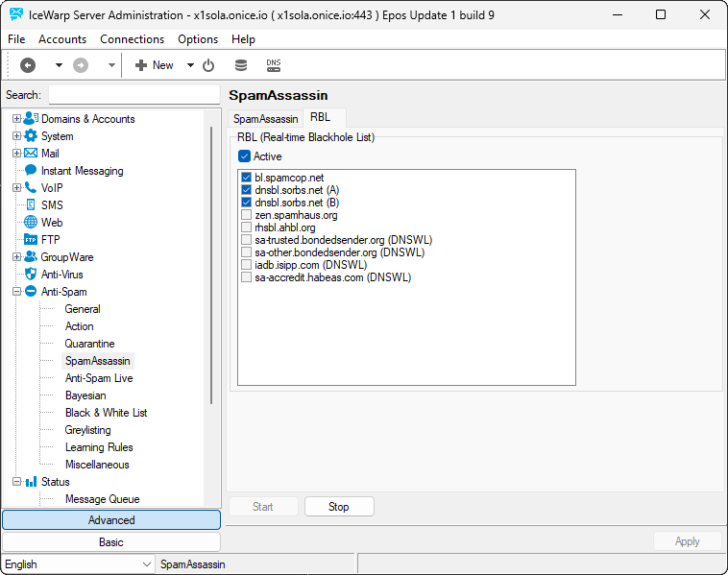Viewport: 728px width, 575px height.
Task: Expand the GroupWare tree node
Action: (16, 257)
